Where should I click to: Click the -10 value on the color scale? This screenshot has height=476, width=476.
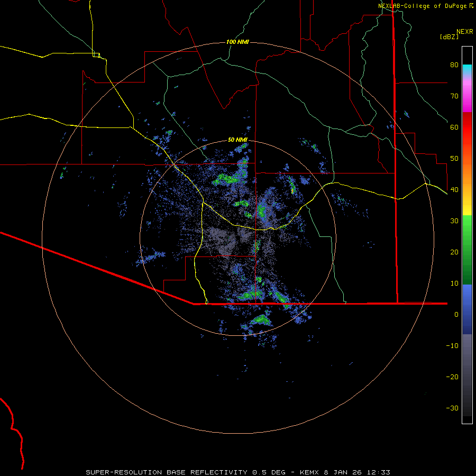pos(452,346)
